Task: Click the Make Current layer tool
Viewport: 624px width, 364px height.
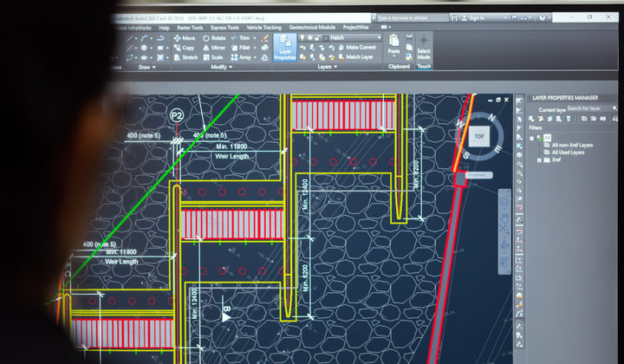Action: pyautogui.click(x=355, y=48)
